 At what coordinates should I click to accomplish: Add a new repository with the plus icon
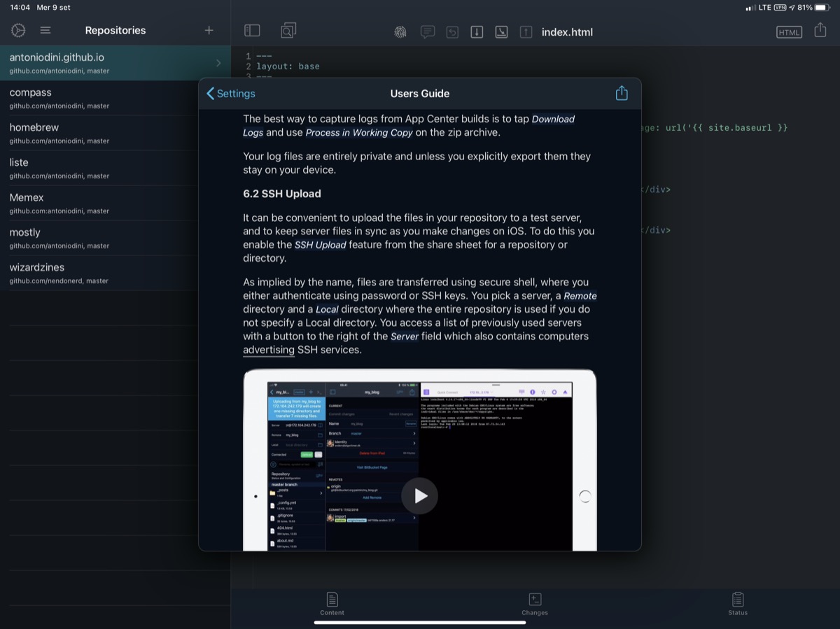(x=209, y=31)
